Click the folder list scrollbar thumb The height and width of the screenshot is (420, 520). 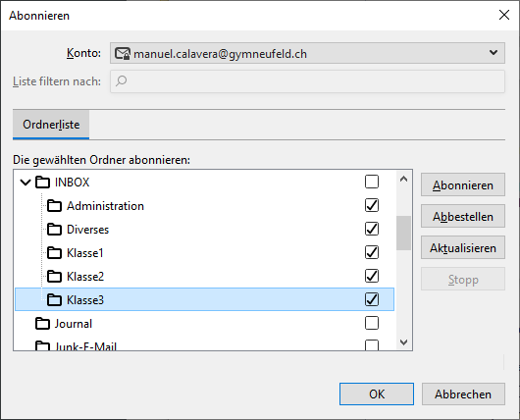pos(403,233)
